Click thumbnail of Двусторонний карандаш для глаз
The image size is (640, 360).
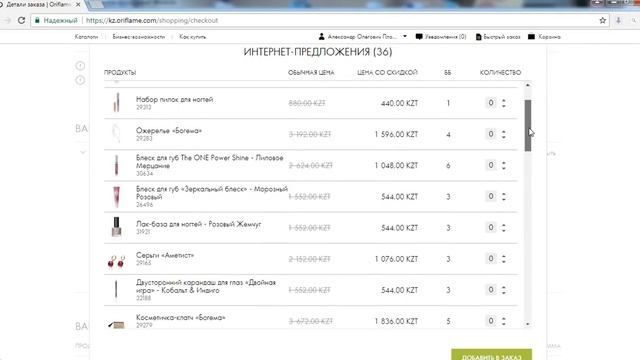pyautogui.click(x=116, y=290)
